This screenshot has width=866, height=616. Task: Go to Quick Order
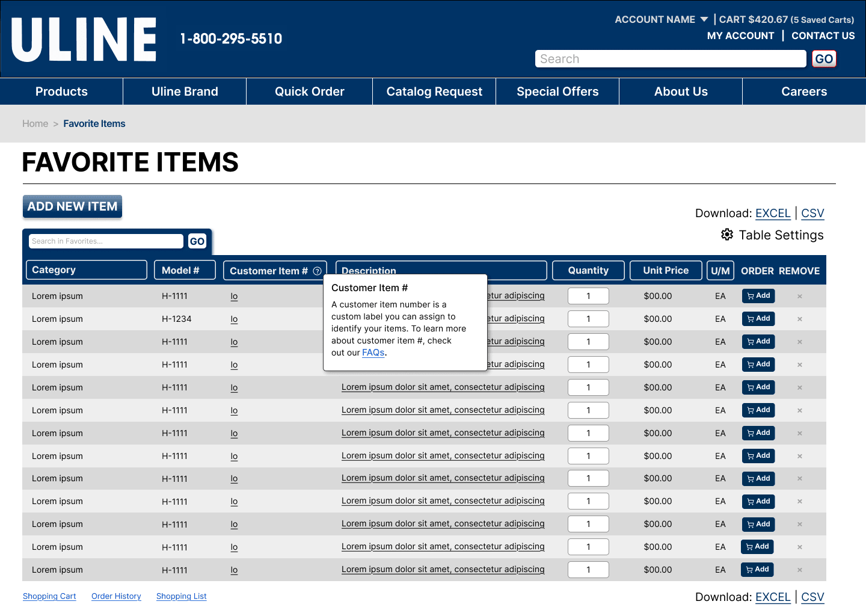[309, 91]
